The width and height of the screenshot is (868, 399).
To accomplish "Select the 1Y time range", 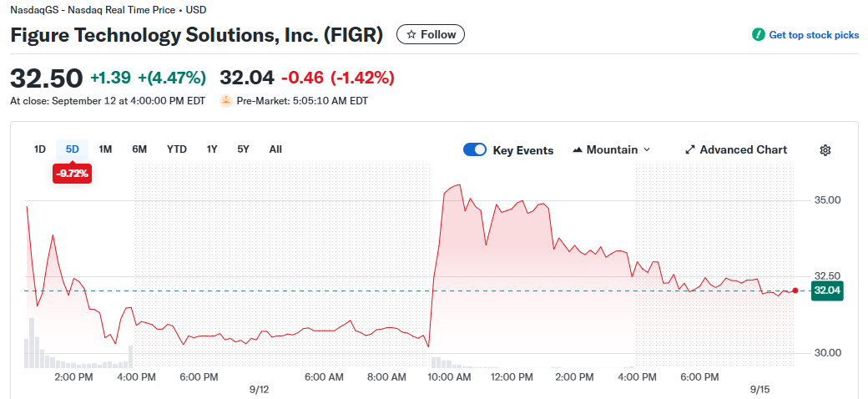I will (x=212, y=149).
